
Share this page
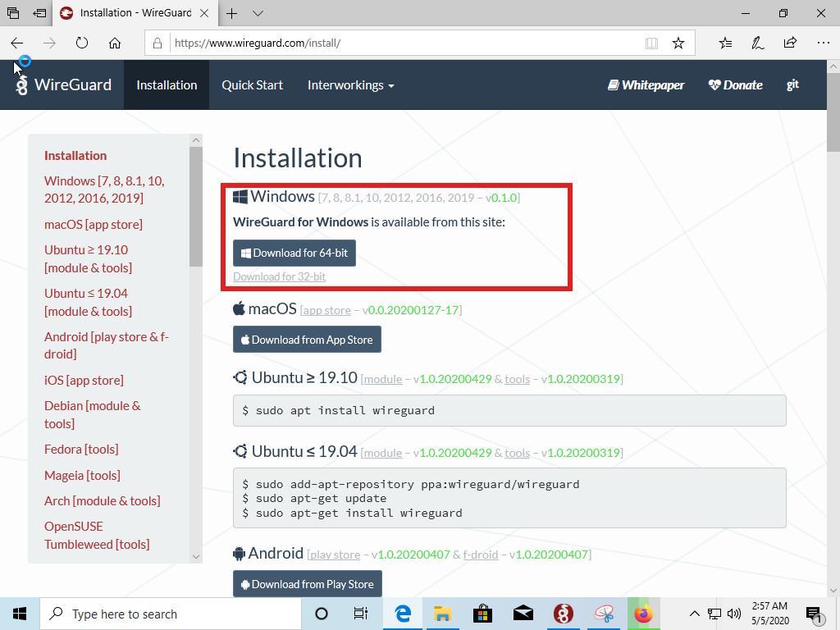(x=790, y=43)
